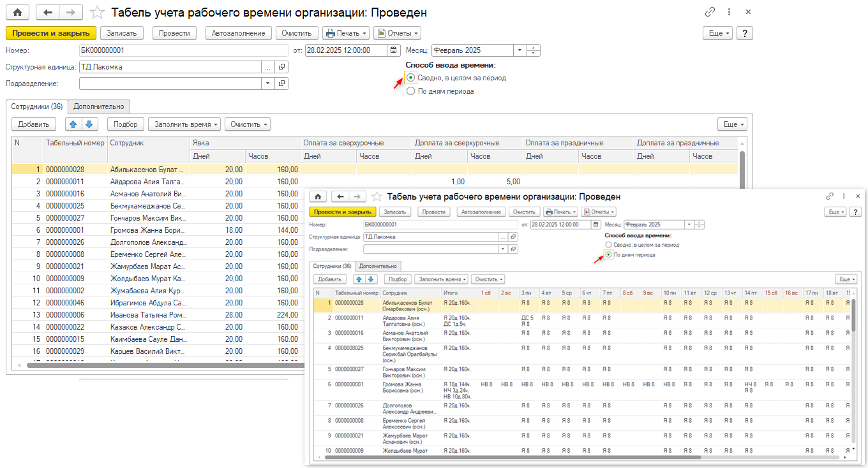Click the back arrow in the larger window header

47,12
